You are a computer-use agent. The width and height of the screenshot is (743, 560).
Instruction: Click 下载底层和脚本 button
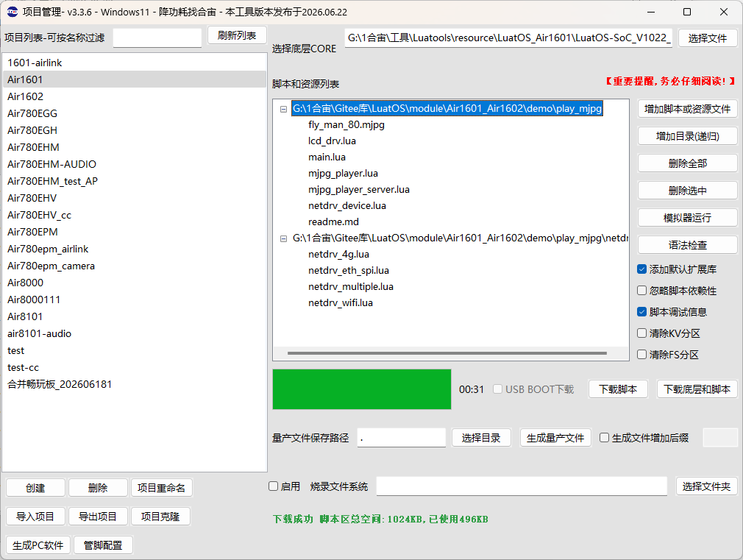click(x=697, y=389)
